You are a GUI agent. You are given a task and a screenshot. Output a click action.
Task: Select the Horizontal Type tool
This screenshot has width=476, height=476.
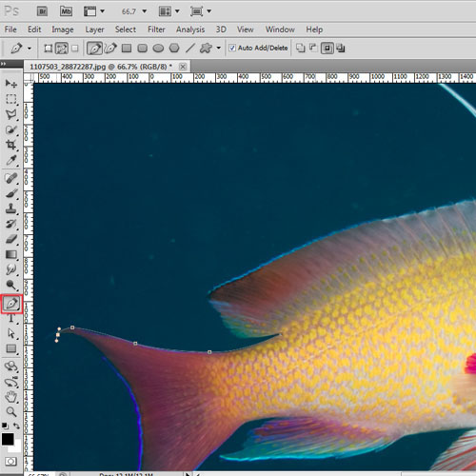click(x=11, y=318)
